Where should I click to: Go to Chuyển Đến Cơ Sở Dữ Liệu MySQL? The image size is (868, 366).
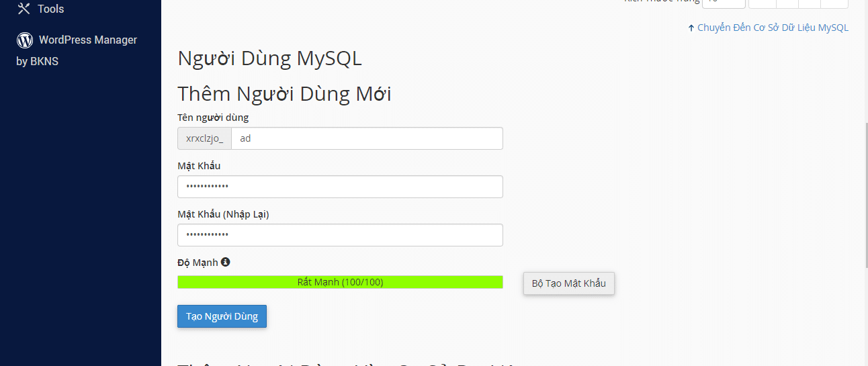773,28
